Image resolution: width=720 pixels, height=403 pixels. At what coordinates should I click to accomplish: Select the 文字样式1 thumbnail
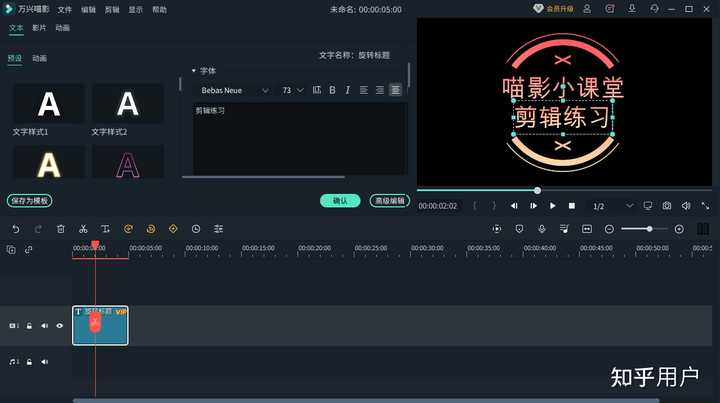tap(49, 104)
